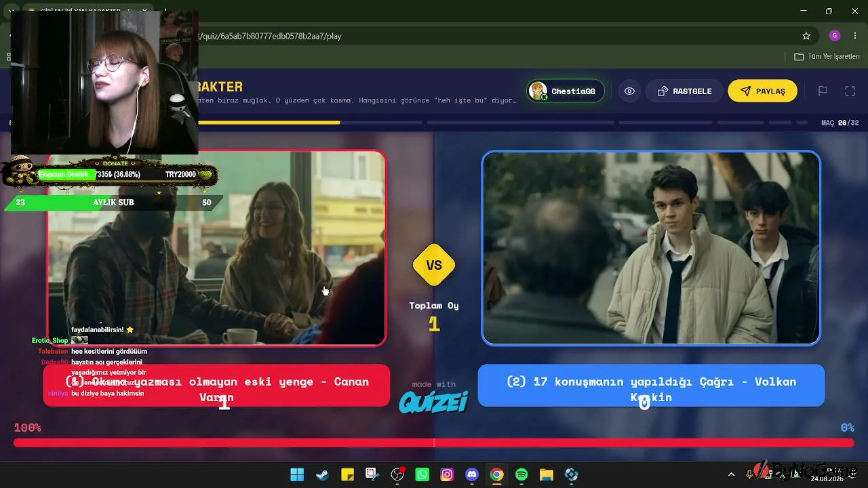Image resolution: width=868 pixels, height=488 pixels.
Task: Choose the right contestant image with the boys
Action: [651, 248]
